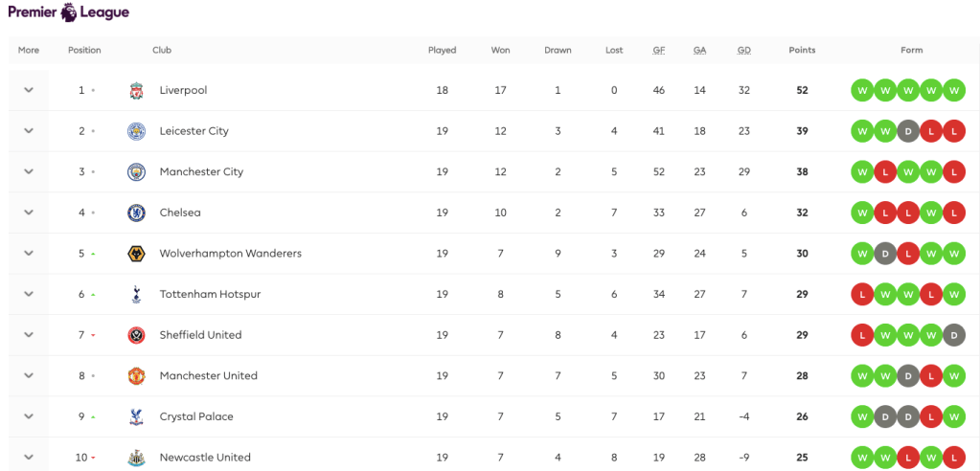Image resolution: width=980 pixels, height=471 pixels.
Task: Click Sheffield United's first loss form badge
Action: 861,335
